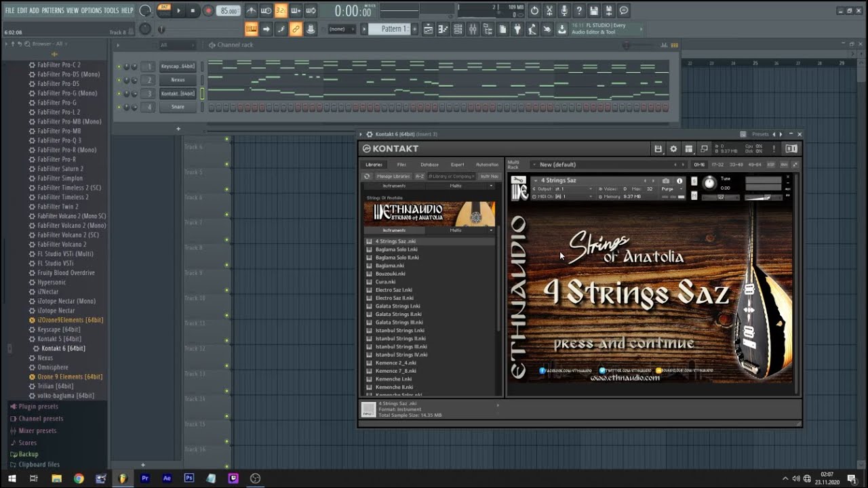This screenshot has height=488, width=868.
Task: Open the Playlist view icon
Action: pos(429,29)
